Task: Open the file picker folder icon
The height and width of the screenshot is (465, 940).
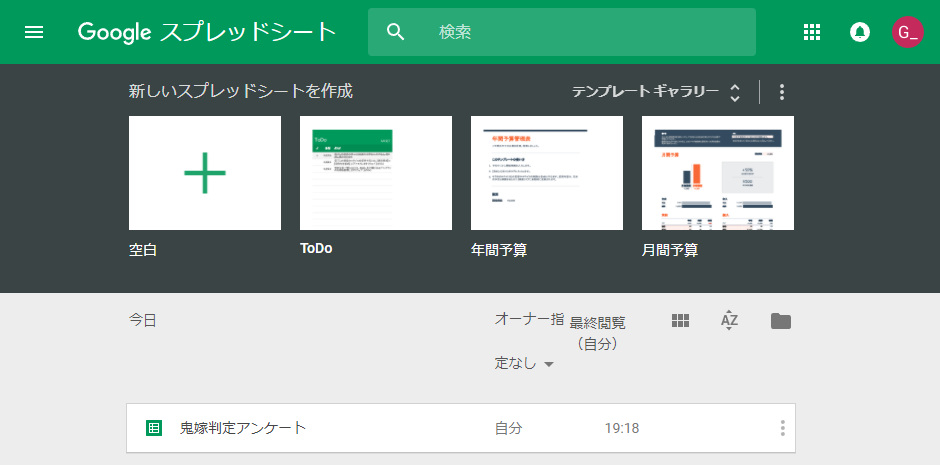Action: click(781, 321)
